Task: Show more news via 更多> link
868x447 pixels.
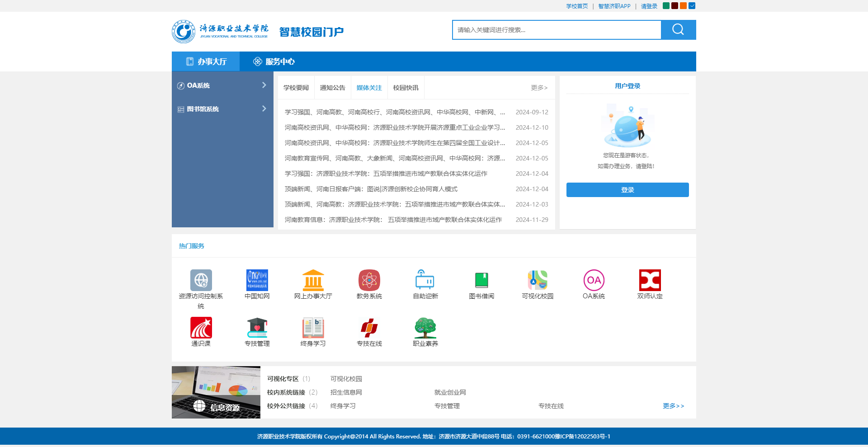Action: click(539, 88)
